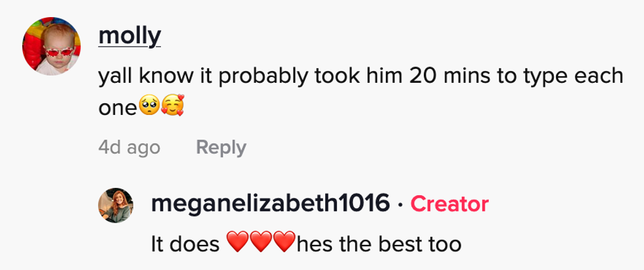
Task: Open meganelizabeth1016's profile avatar
Action: pyautogui.click(x=116, y=205)
